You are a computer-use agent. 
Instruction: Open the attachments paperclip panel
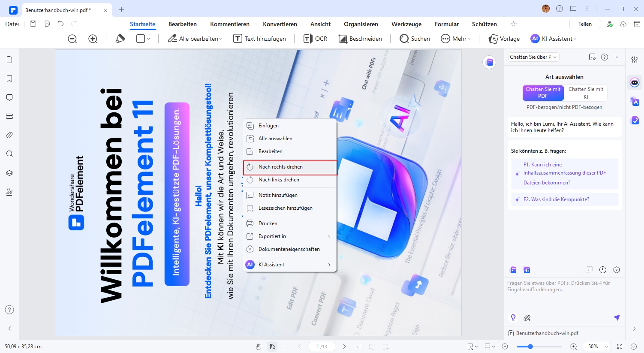tap(9, 135)
